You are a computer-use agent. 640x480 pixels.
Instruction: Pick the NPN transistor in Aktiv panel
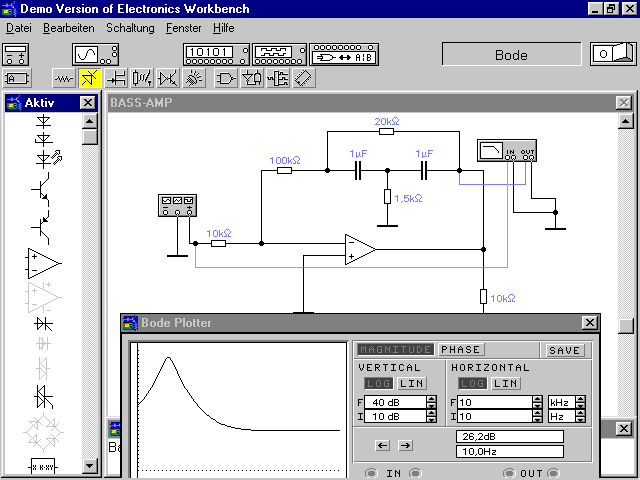coord(44,188)
